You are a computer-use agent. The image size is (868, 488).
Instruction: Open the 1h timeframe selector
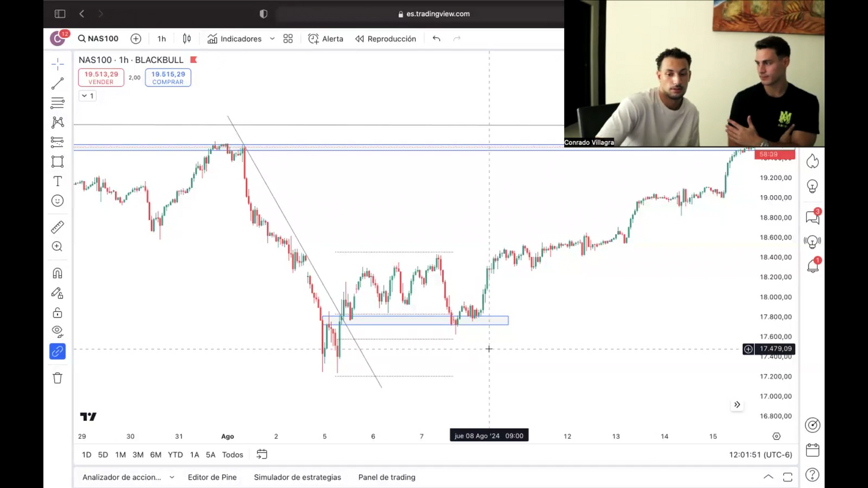point(162,39)
